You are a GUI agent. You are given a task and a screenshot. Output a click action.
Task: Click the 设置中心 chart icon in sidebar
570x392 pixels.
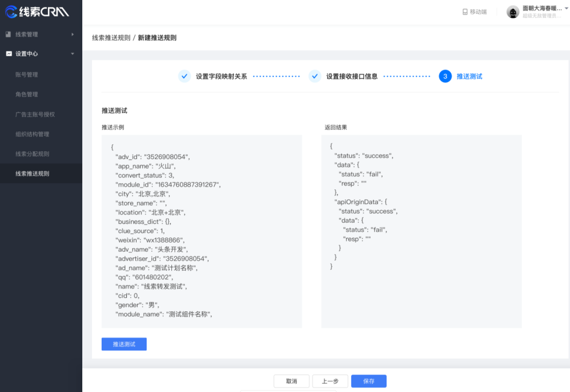point(8,54)
